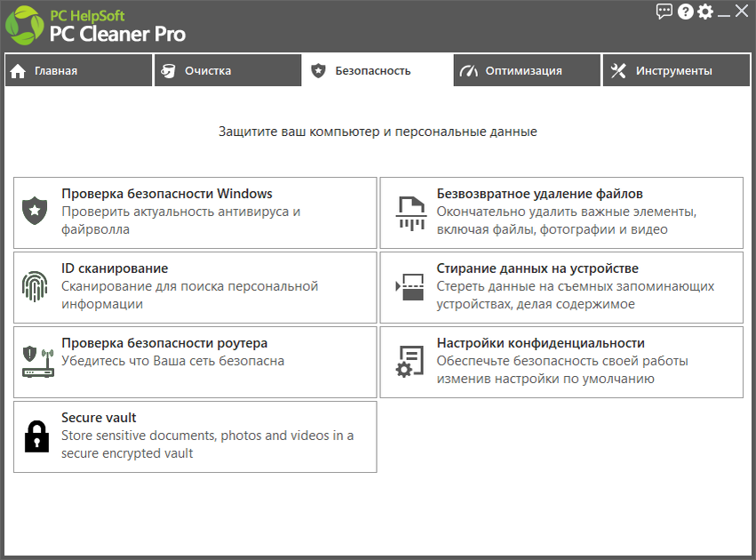Go to the Оптимизация tab
756x560 pixels.
pyautogui.click(x=527, y=70)
